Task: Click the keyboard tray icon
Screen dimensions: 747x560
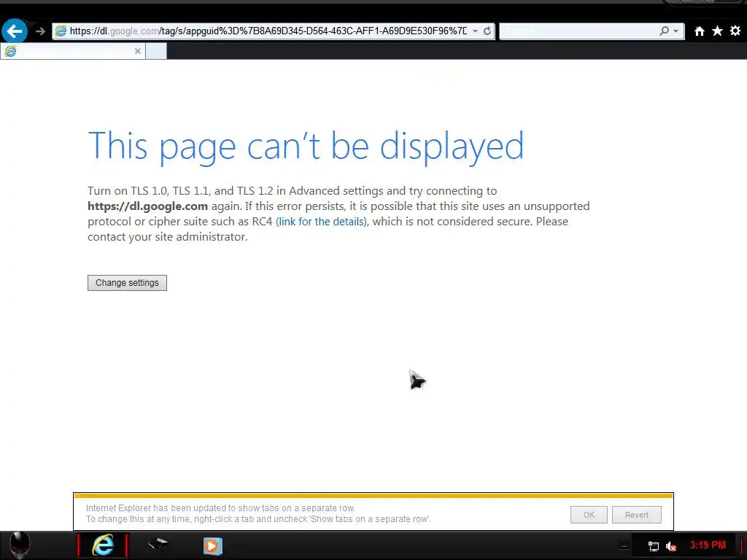Action: (x=624, y=545)
